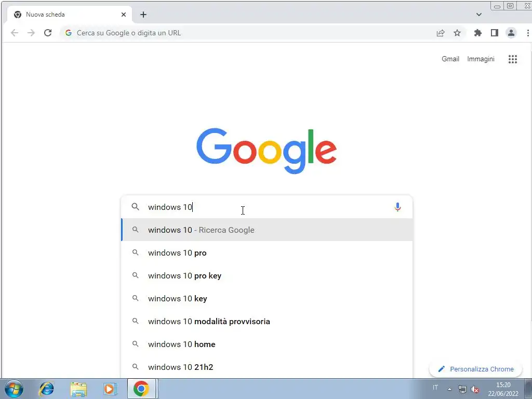
Task: Click the browser forward arrow
Action: [31, 33]
